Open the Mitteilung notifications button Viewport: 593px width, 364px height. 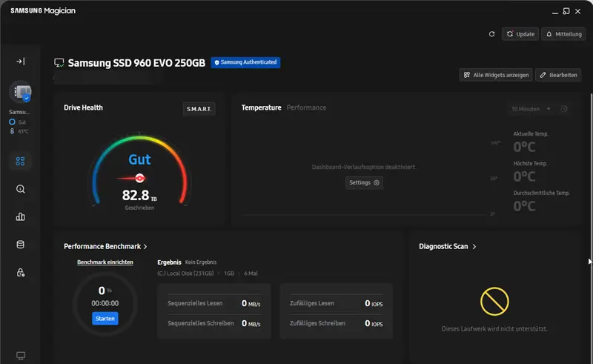(563, 34)
